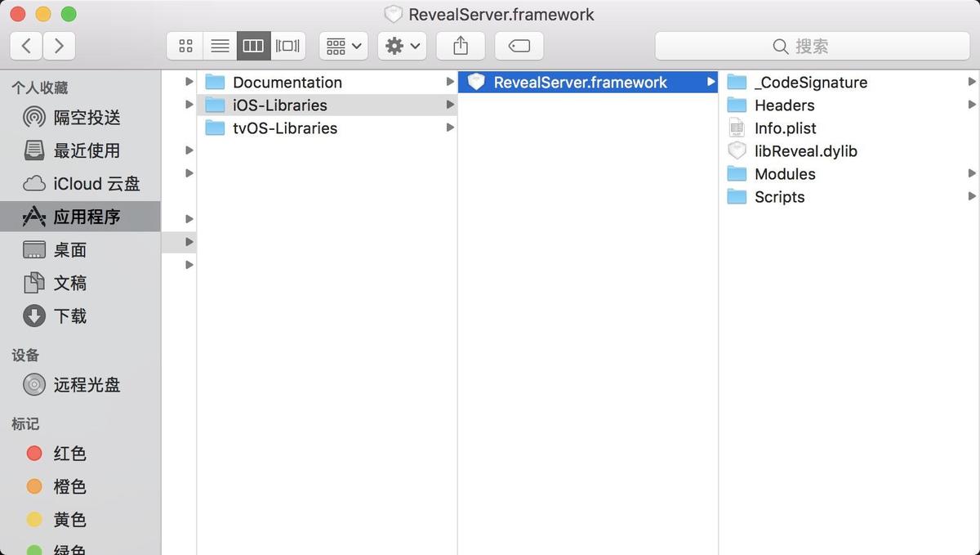Viewport: 980px width, 555px height.
Task: Open iCloud 云盘 in sidebar
Action: coord(80,184)
